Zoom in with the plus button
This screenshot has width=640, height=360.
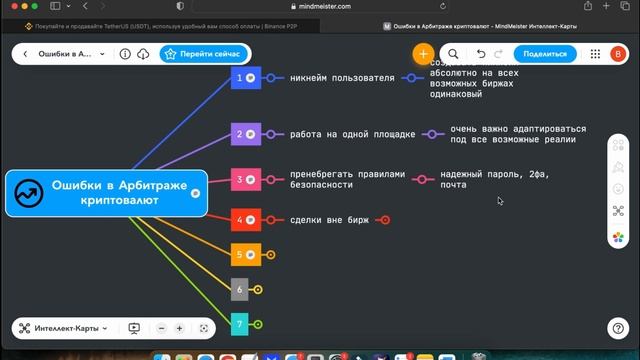tap(179, 328)
